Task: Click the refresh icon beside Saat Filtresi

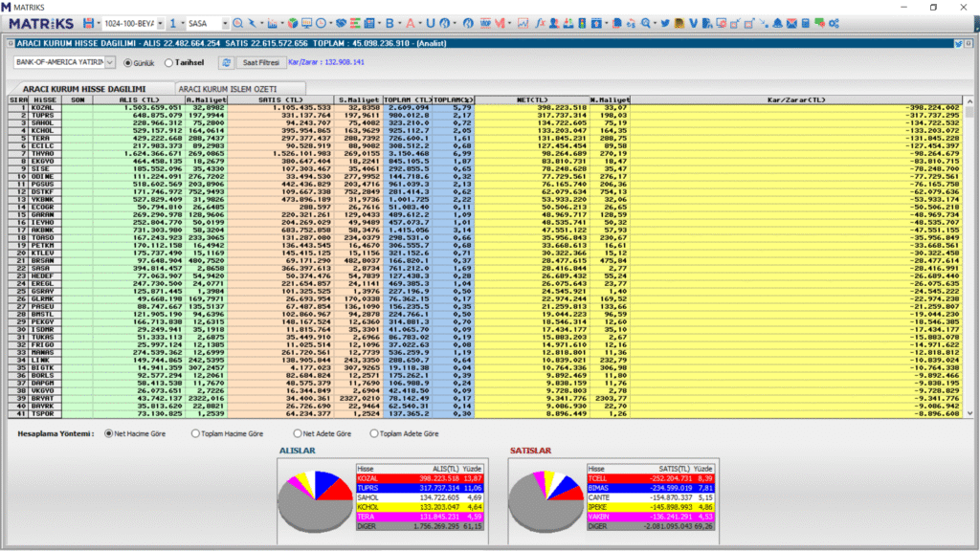Action: (x=226, y=62)
